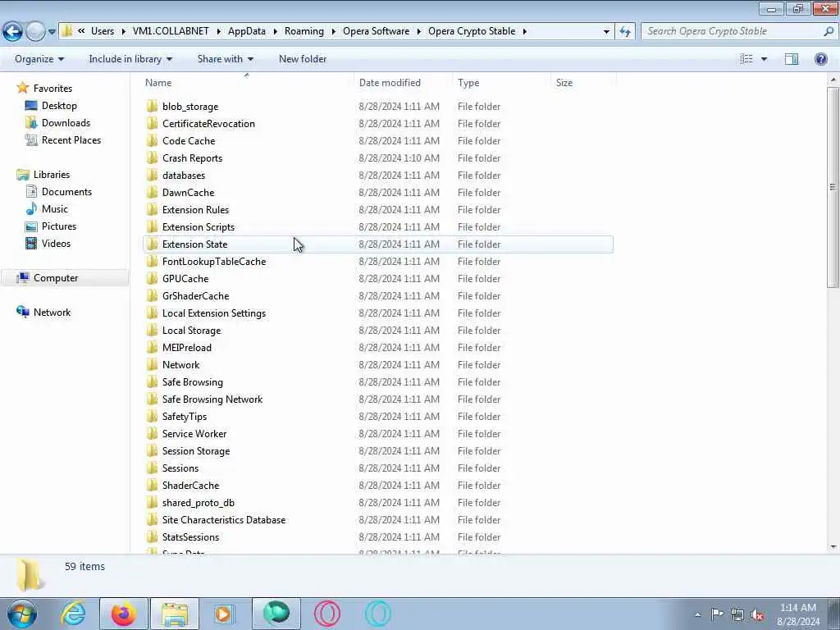Click Opera Software in the breadcrumb
The height and width of the screenshot is (630, 840).
(376, 31)
